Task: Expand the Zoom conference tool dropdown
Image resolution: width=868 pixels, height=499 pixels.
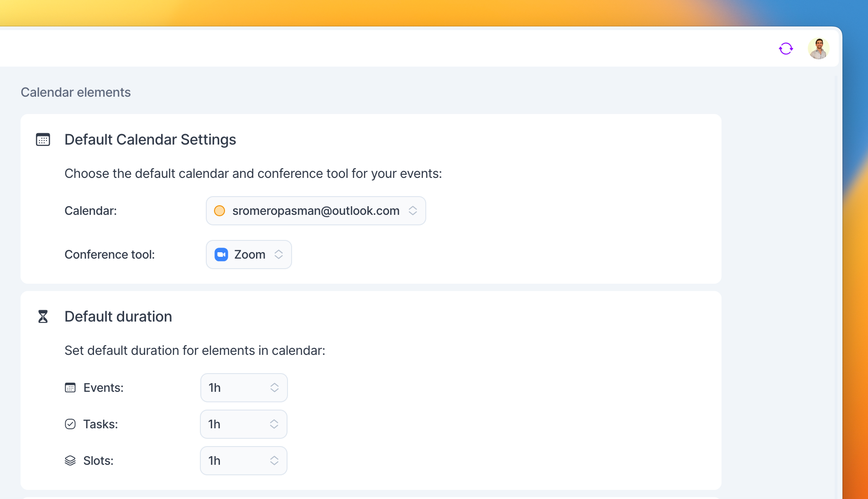Action: 249,255
